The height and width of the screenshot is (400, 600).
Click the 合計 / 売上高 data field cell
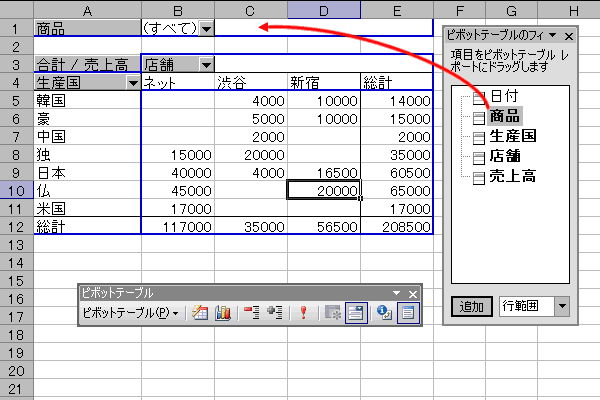[x=88, y=64]
